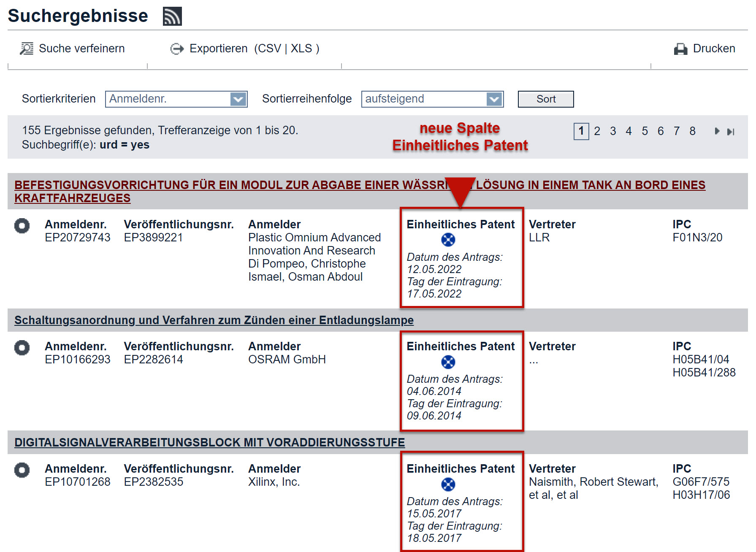Click the unitary patent icon for EP20729743

(x=448, y=240)
